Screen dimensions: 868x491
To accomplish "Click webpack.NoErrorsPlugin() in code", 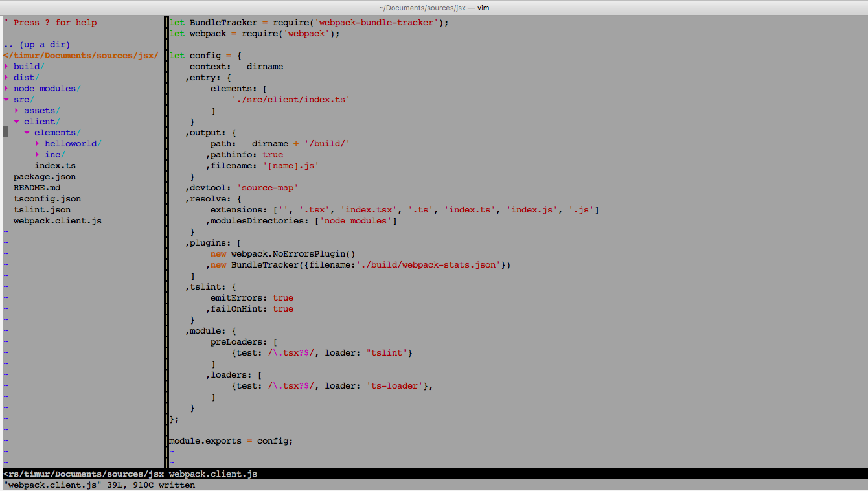I will (293, 254).
